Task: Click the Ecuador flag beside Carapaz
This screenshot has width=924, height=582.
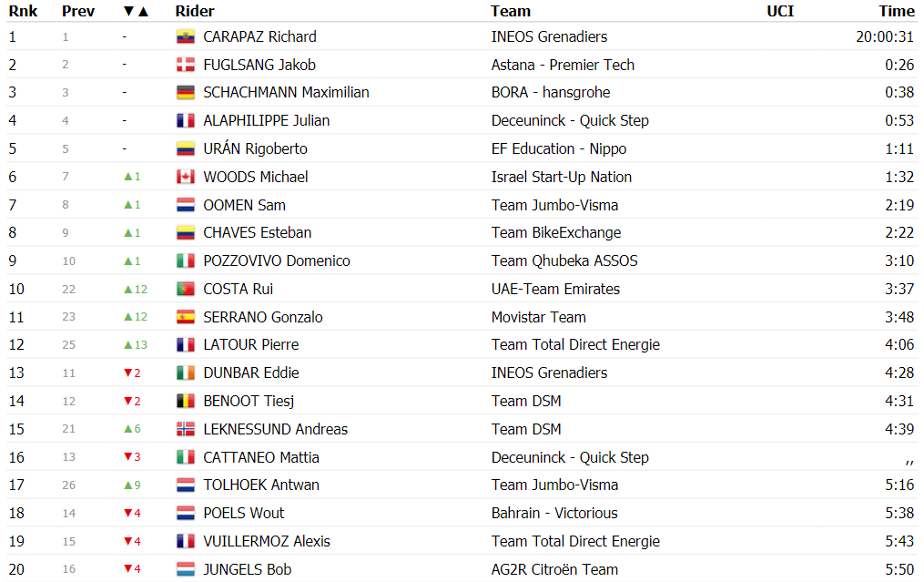Action: [186, 37]
